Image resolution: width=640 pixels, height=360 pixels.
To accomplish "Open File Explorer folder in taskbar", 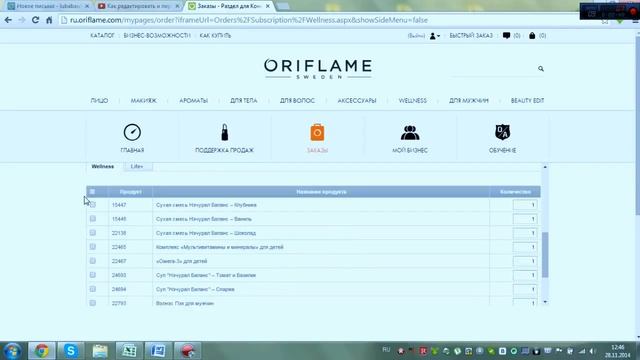I will tap(100, 351).
